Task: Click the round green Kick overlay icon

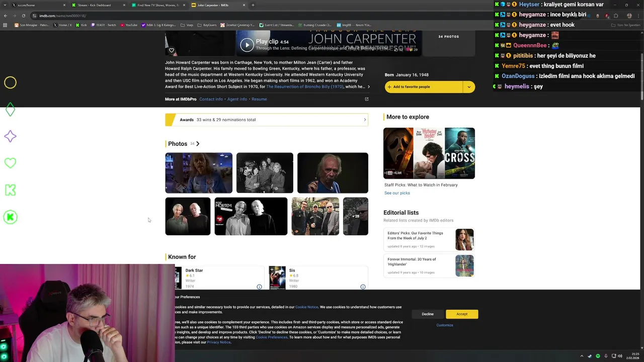Action: pyautogui.click(x=10, y=217)
